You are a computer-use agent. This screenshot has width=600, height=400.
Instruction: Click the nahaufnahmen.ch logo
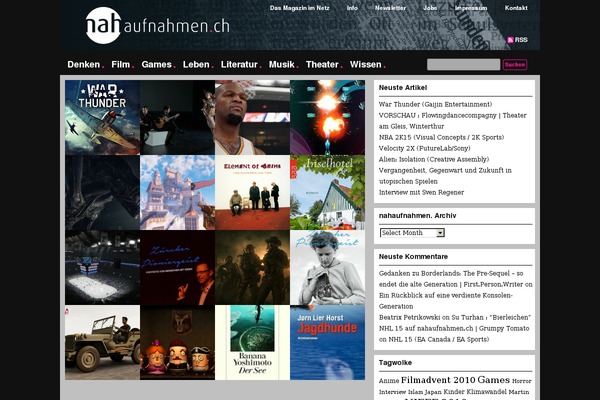pyautogui.click(x=158, y=25)
